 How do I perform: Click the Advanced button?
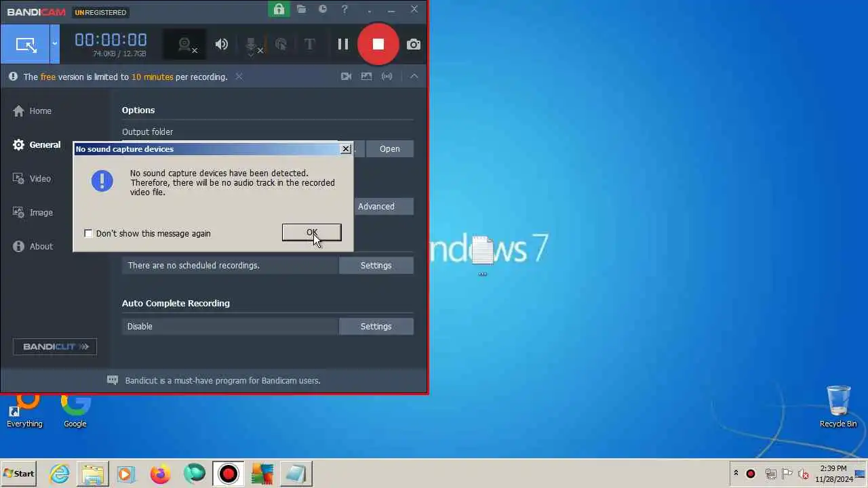tap(383, 206)
